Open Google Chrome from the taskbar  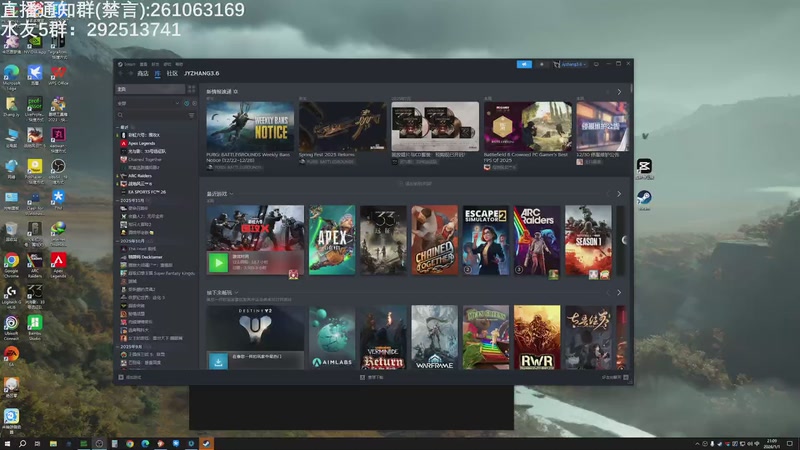pos(130,444)
